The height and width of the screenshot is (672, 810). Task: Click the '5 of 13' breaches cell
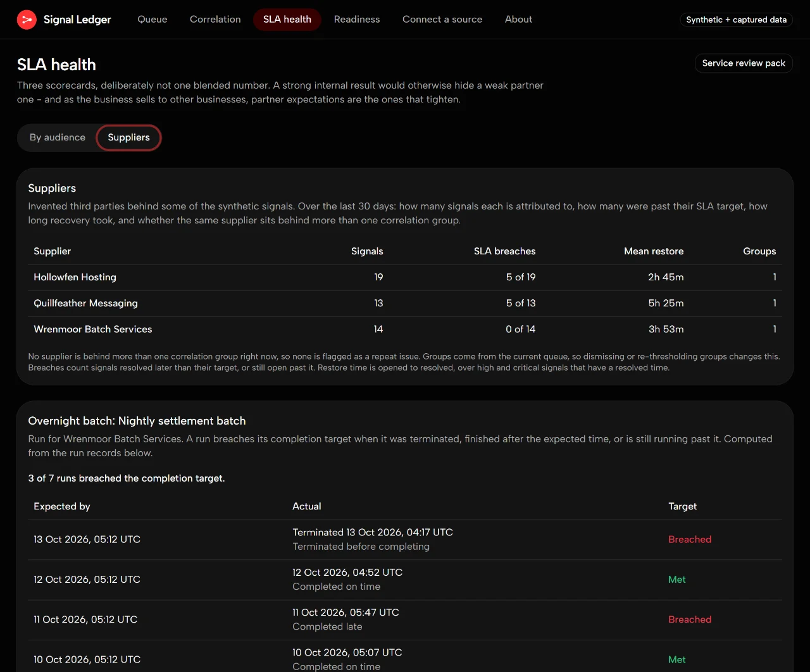click(x=521, y=303)
